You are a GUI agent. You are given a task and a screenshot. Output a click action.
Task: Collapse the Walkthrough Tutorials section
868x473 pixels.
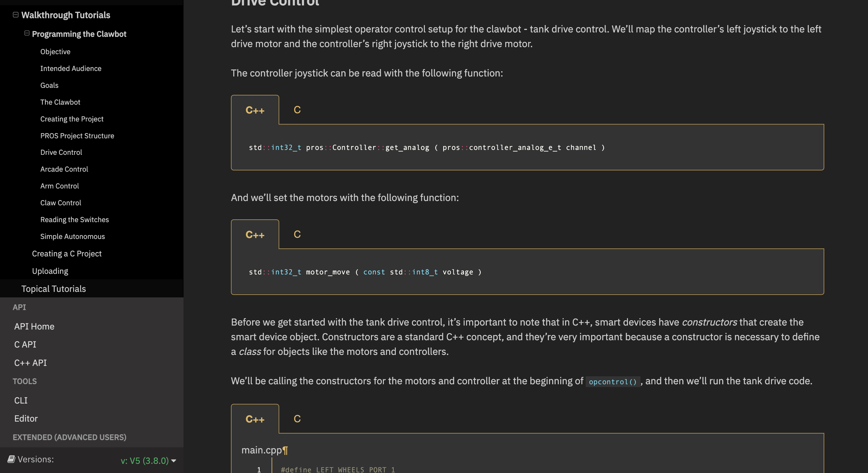pyautogui.click(x=16, y=15)
